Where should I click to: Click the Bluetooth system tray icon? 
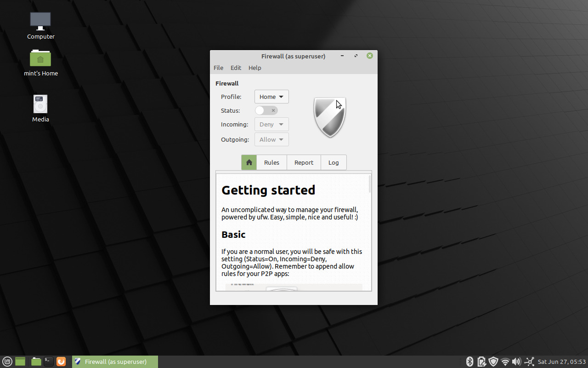tap(469, 362)
